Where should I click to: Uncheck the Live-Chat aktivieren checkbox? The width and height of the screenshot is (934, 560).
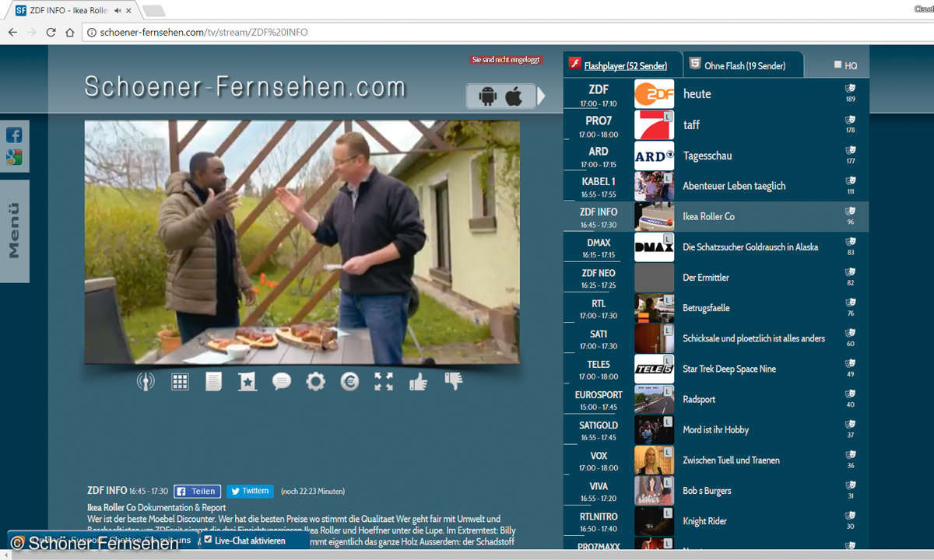208,540
